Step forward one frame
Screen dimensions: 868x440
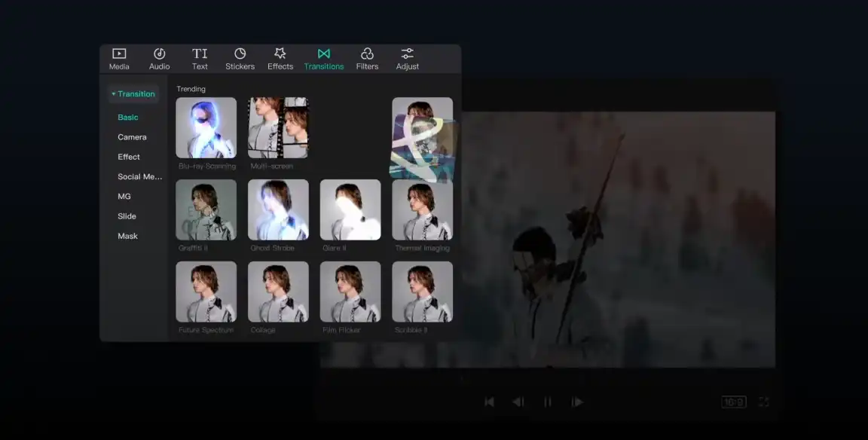coord(577,402)
